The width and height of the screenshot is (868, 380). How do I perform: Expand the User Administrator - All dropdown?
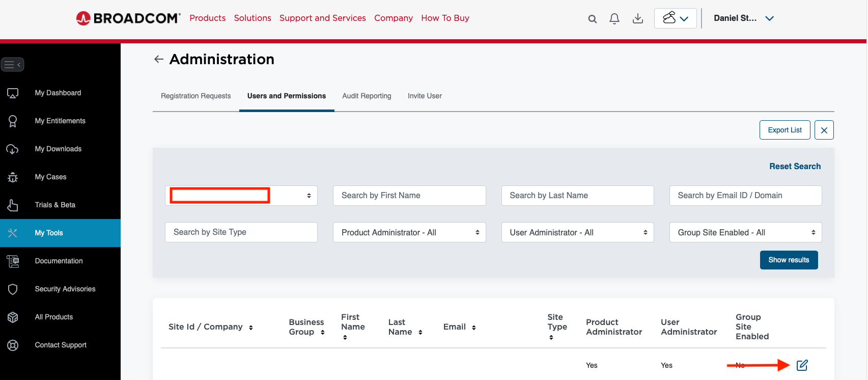coord(577,232)
